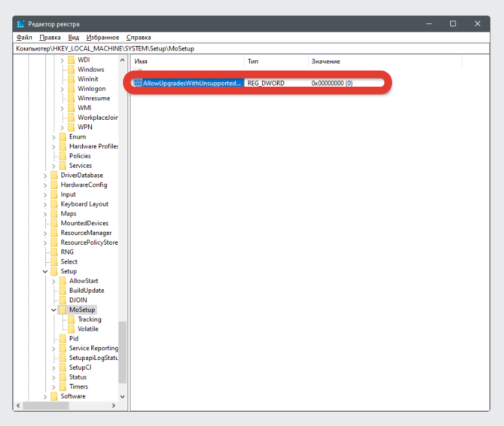Click the ResourceManager folder icon
Image resolution: width=504 pixels, height=426 pixels.
coord(54,233)
